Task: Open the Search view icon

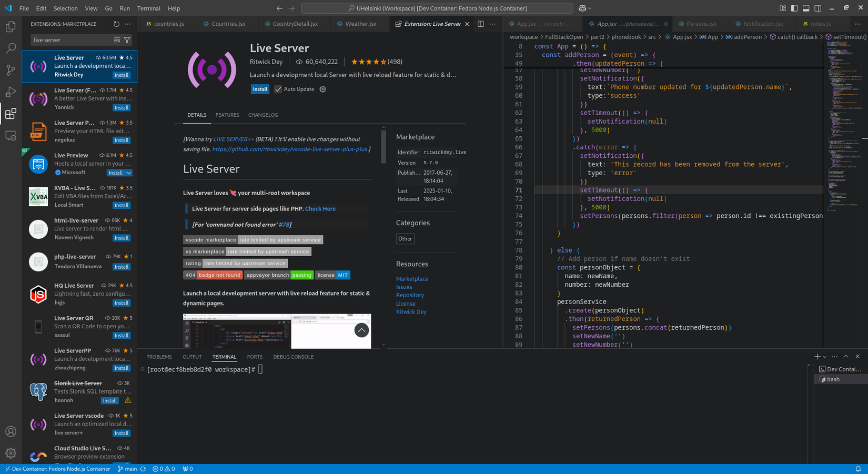Action: coord(11,48)
